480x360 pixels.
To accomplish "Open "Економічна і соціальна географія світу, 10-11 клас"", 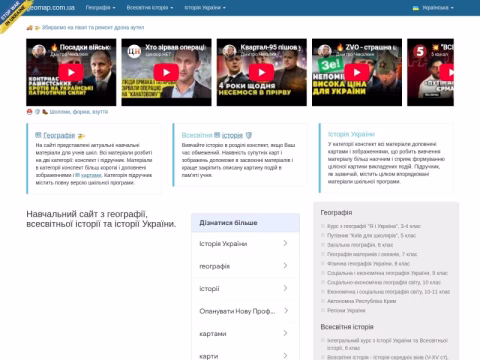I will [388, 291].
